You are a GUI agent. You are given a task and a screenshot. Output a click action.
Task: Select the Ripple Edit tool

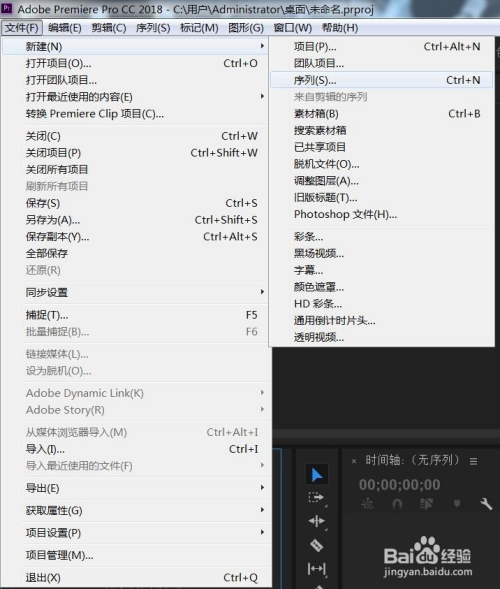(x=316, y=521)
